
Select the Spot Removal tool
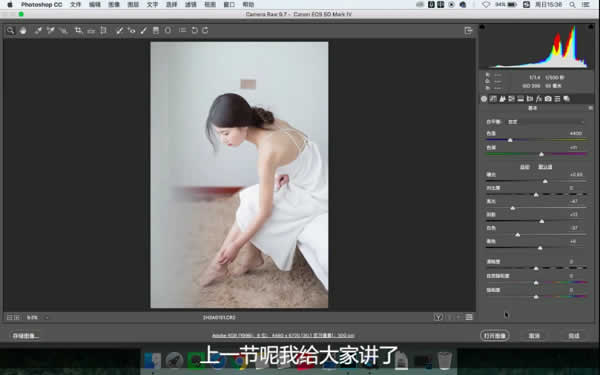(x=119, y=30)
